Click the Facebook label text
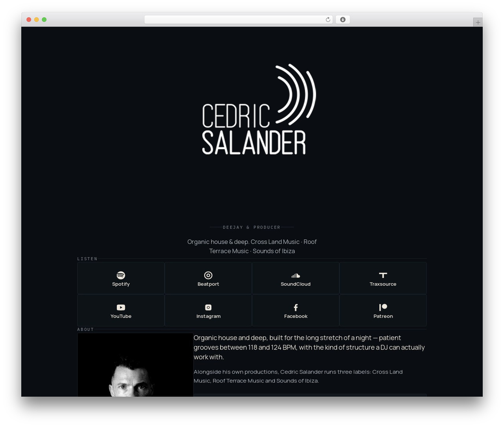 pos(296,316)
